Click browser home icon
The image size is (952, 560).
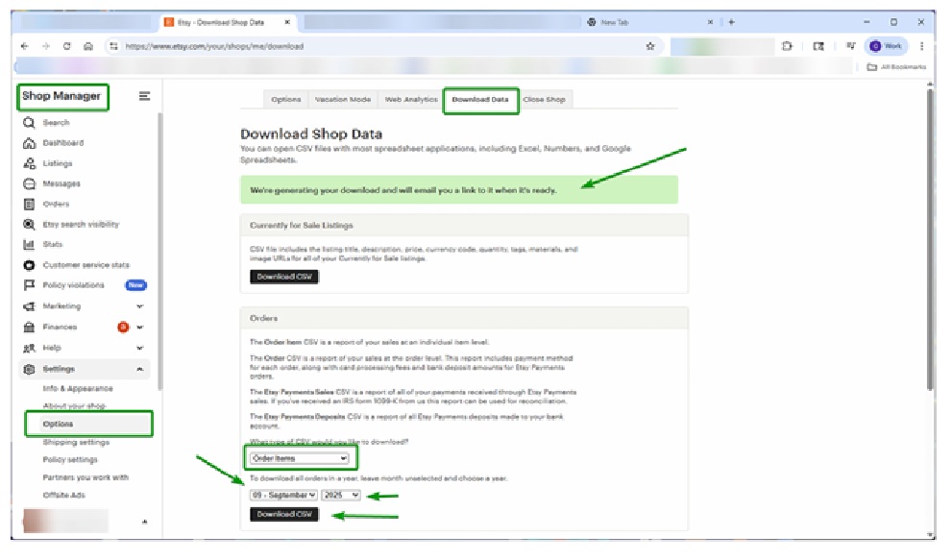click(88, 46)
